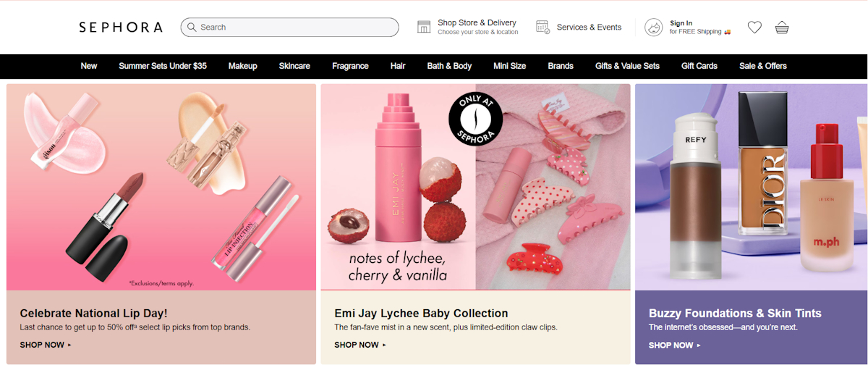Click the search magnifier icon
The width and height of the screenshot is (868, 365).
192,28
